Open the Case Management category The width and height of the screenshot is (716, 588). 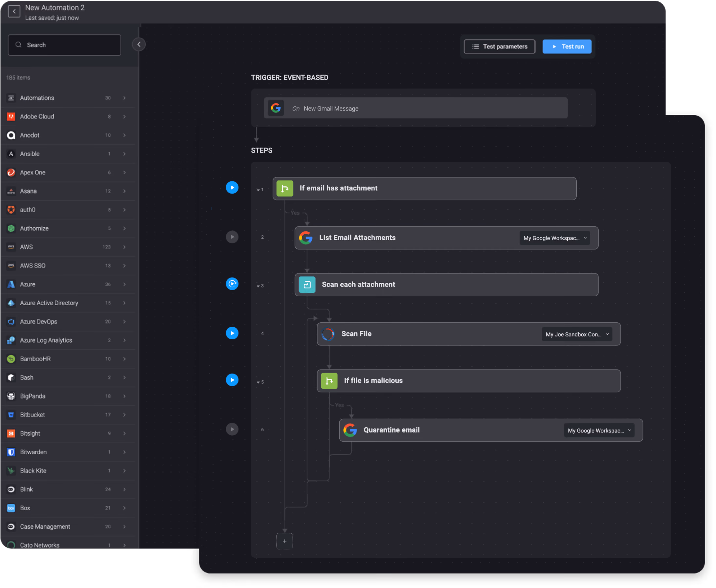pyautogui.click(x=68, y=527)
